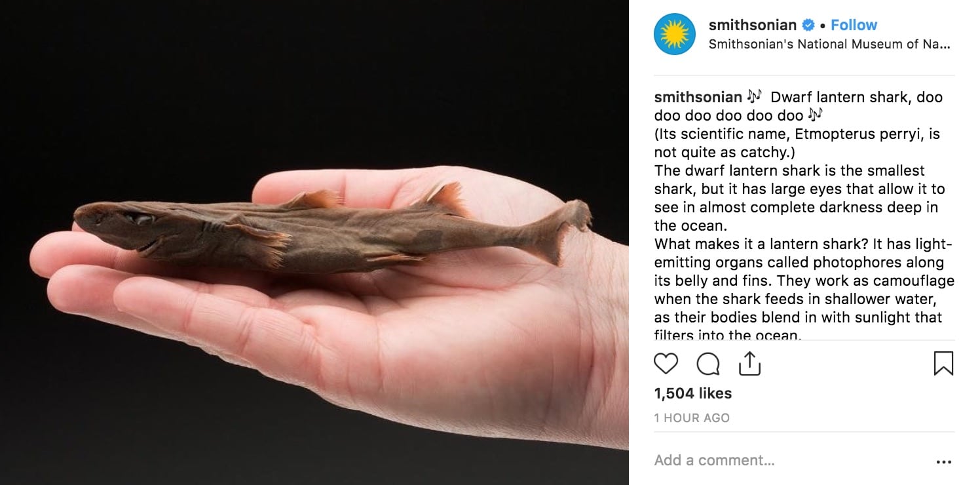Open more options three-dot menu
980x485 pixels.
pyautogui.click(x=944, y=461)
